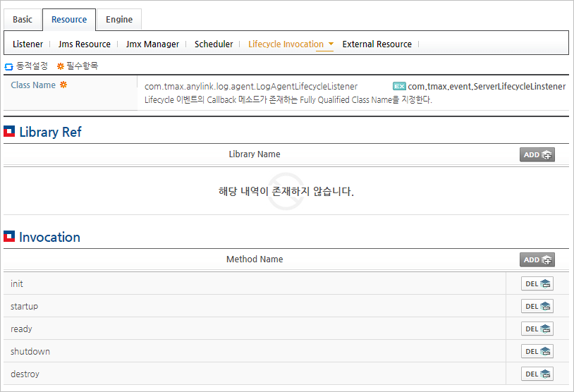Add a new Library Ref entry

tap(537, 154)
